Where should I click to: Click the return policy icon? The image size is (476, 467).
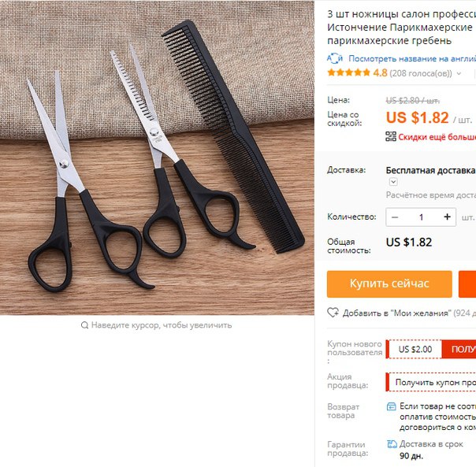pyautogui.click(x=392, y=406)
